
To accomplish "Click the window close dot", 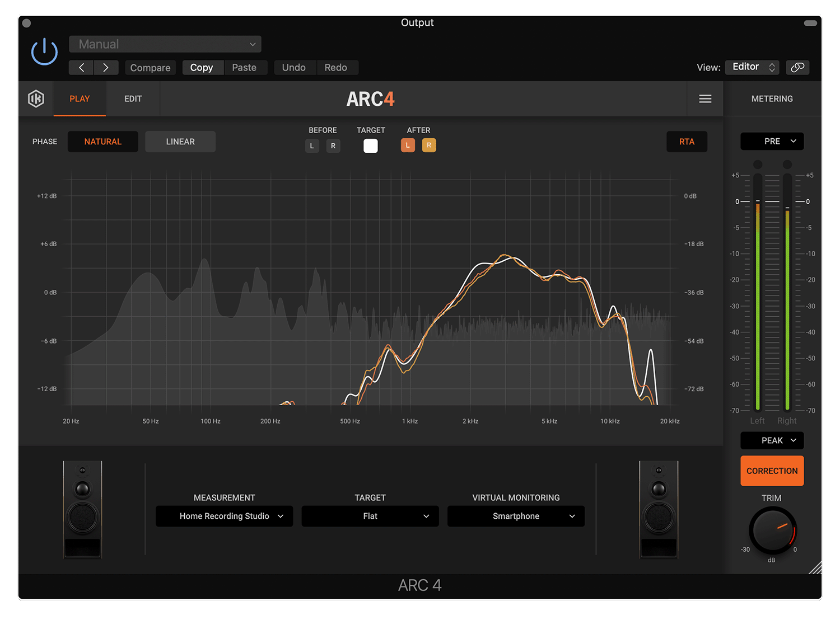I will coord(26,24).
